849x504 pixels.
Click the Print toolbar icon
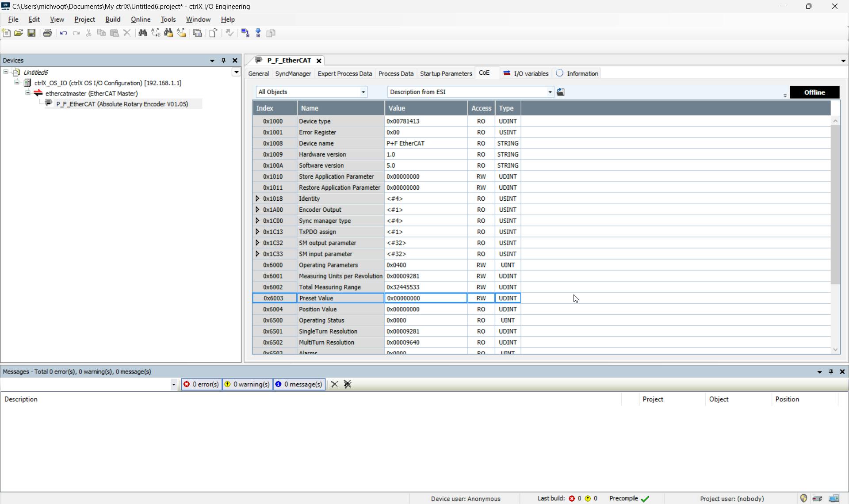[x=47, y=33]
